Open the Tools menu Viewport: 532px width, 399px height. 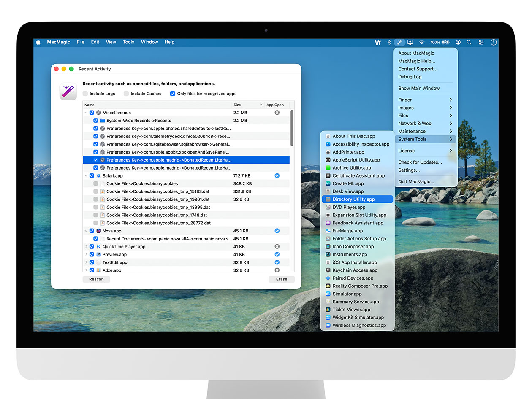click(x=128, y=42)
